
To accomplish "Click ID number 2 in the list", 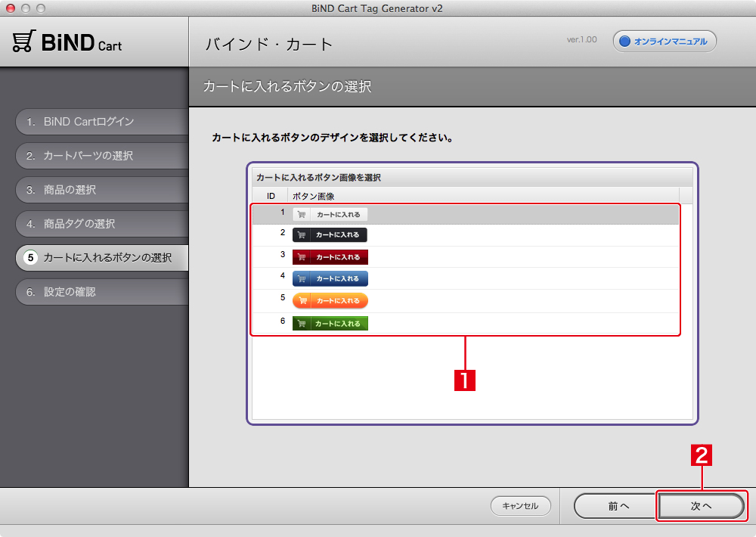I will click(x=283, y=232).
